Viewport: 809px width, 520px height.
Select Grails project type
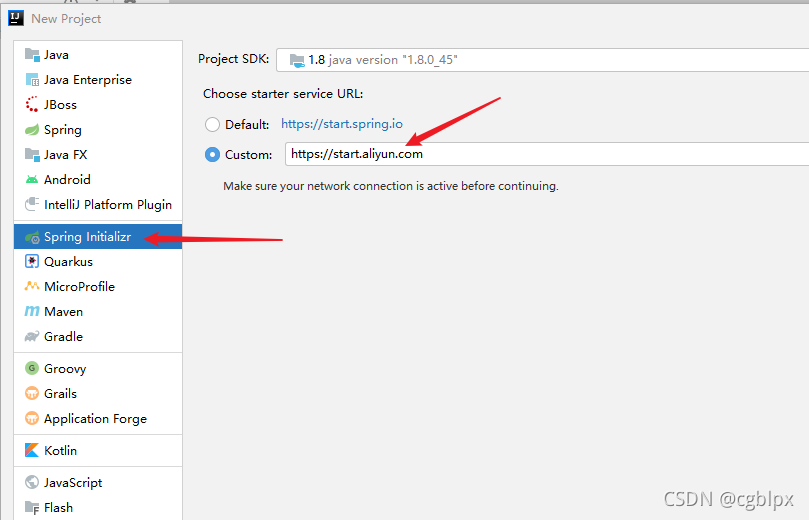pyautogui.click(x=98, y=393)
